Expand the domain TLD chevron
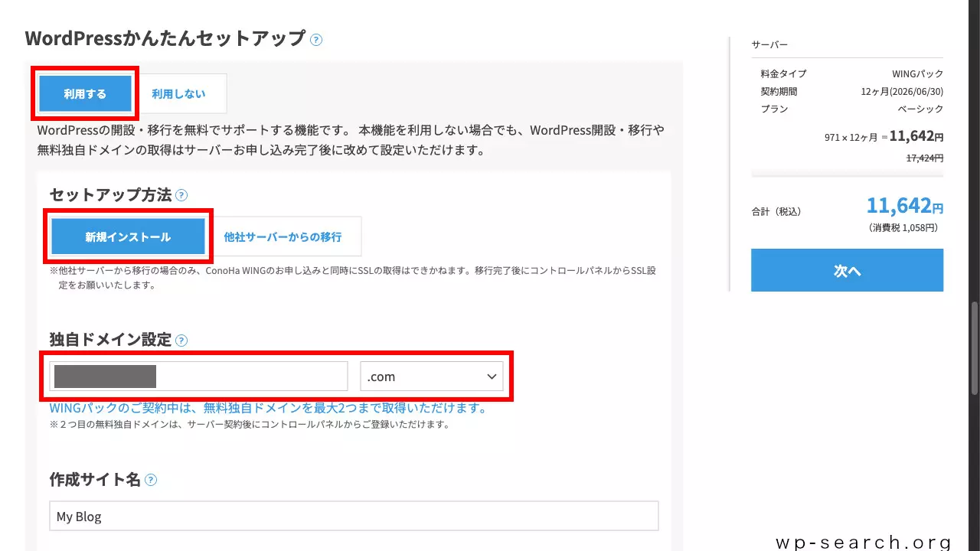This screenshot has width=980, height=551. click(492, 376)
